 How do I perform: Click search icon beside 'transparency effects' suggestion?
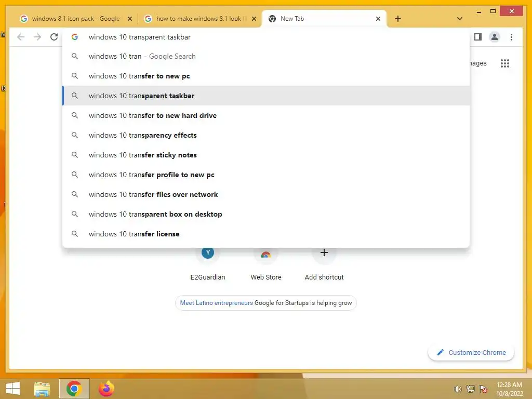pos(75,135)
